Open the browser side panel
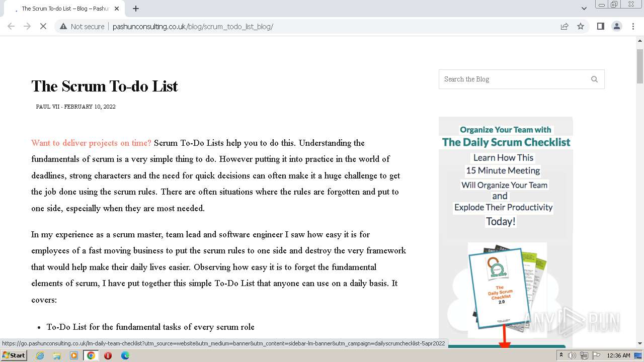Viewport: 644px width, 362px height. pos(600,26)
